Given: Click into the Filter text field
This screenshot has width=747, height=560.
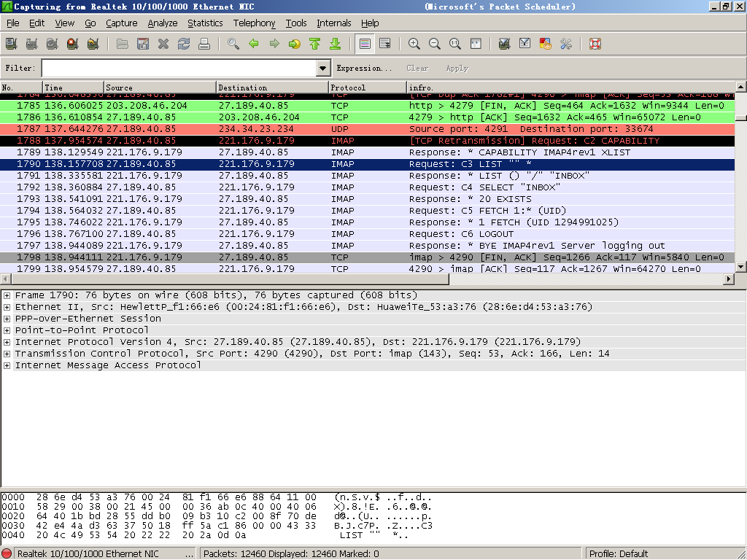Looking at the screenshot, I should 179,68.
